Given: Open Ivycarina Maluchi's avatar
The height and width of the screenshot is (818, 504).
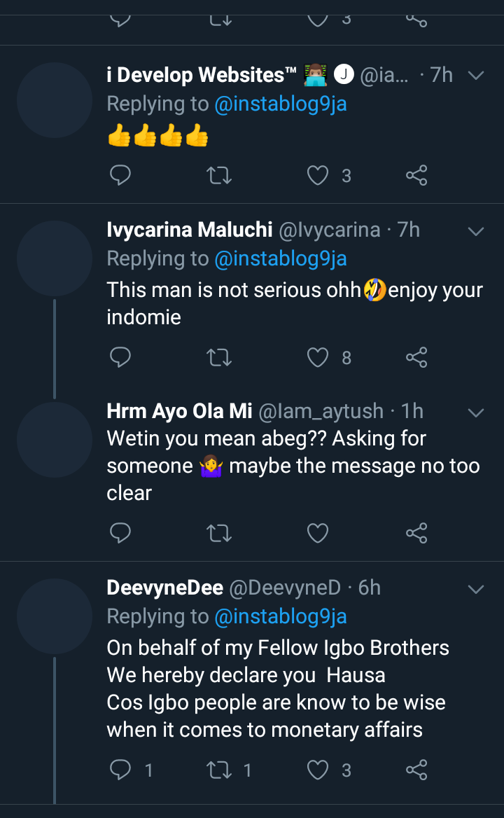Looking at the screenshot, I should point(55,258).
